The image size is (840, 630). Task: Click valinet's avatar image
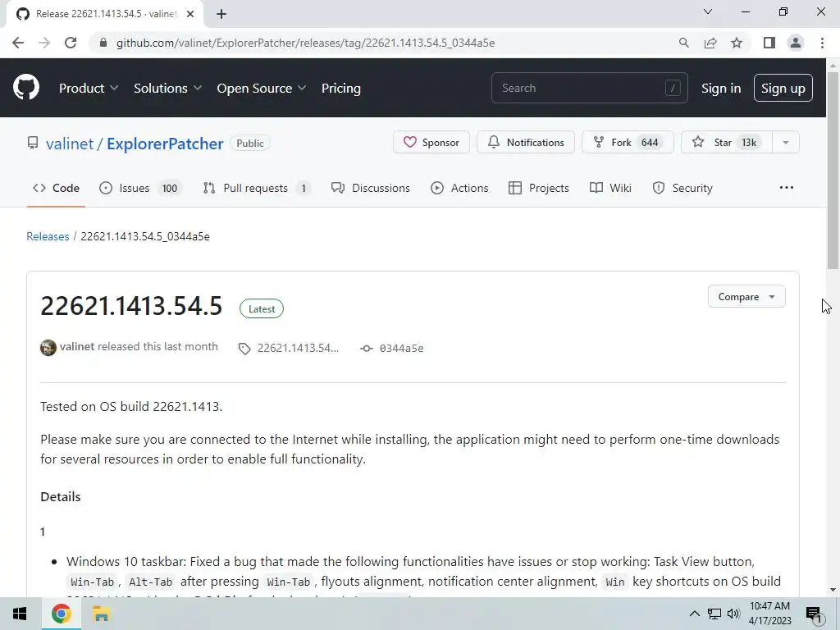pos(48,348)
